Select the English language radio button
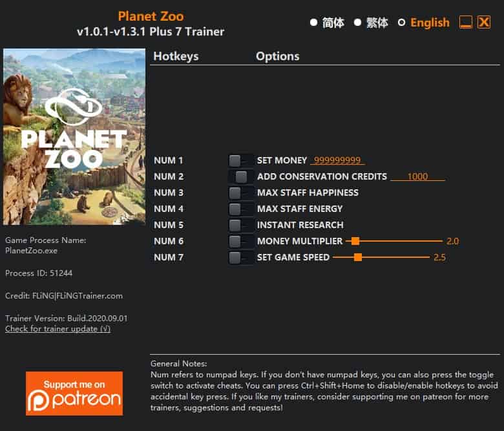The width and height of the screenshot is (504, 431). [x=401, y=23]
